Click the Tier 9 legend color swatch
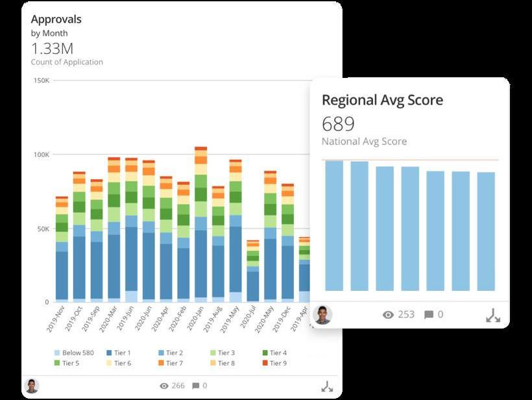 [265, 363]
